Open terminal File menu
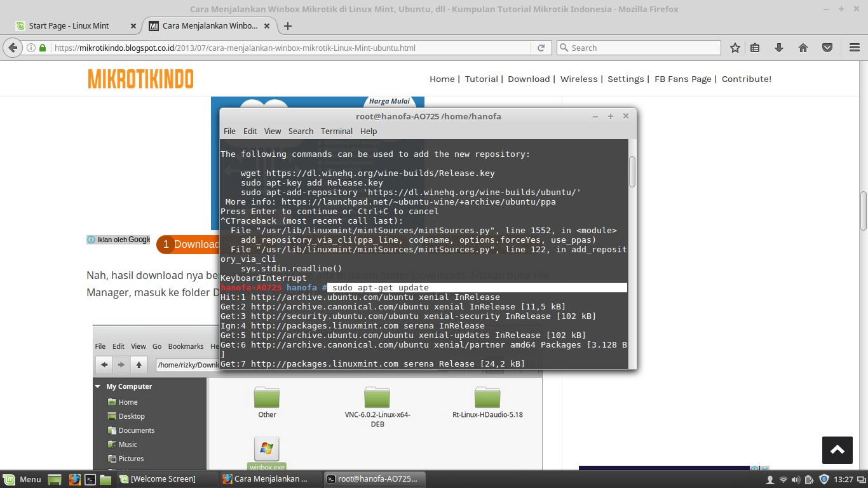868x488 pixels. tap(229, 131)
